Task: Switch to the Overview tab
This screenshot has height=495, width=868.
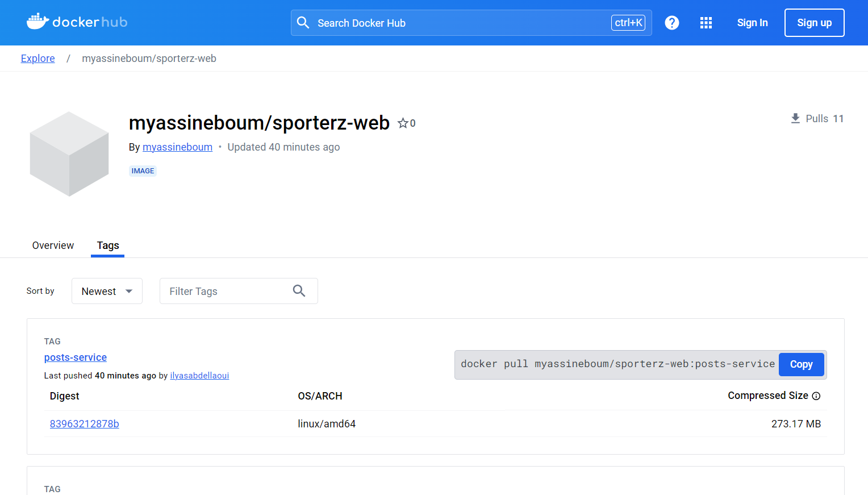Action: [53, 246]
